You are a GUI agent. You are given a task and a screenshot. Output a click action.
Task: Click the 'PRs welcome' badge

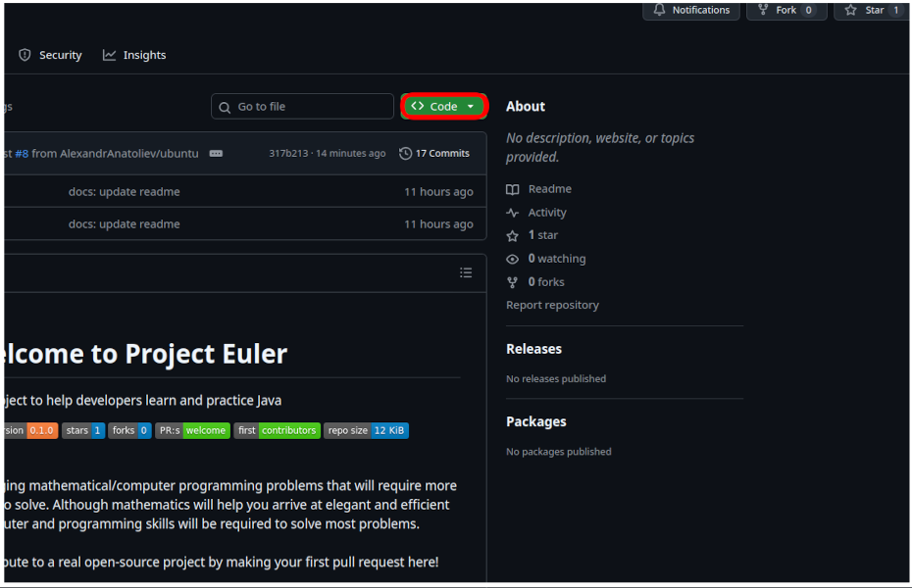(x=192, y=430)
